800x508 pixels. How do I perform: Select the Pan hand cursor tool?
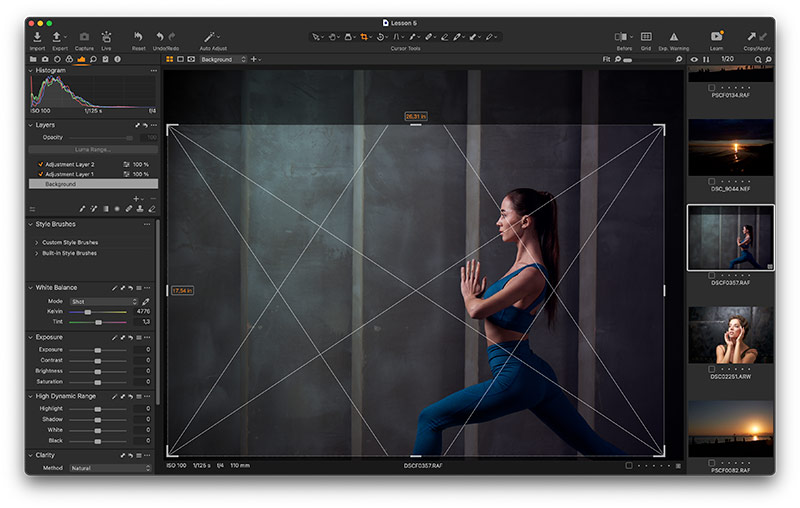pos(332,37)
